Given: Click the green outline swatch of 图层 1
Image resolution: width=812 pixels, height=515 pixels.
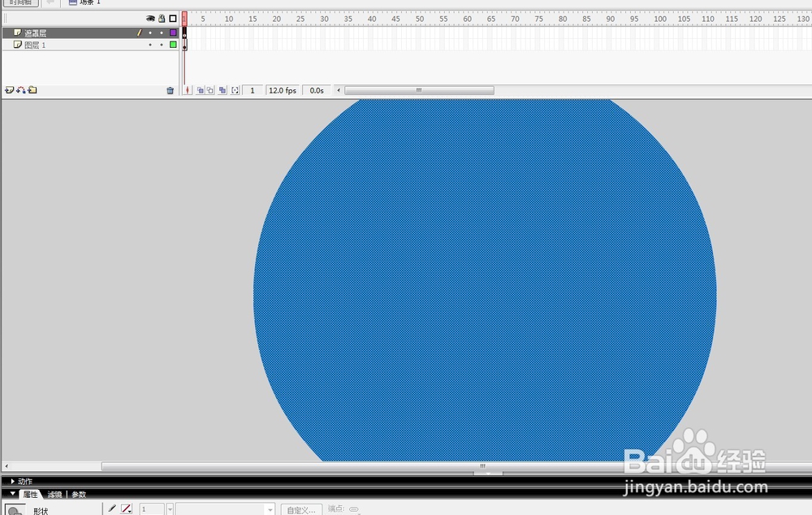Looking at the screenshot, I should click(x=173, y=45).
